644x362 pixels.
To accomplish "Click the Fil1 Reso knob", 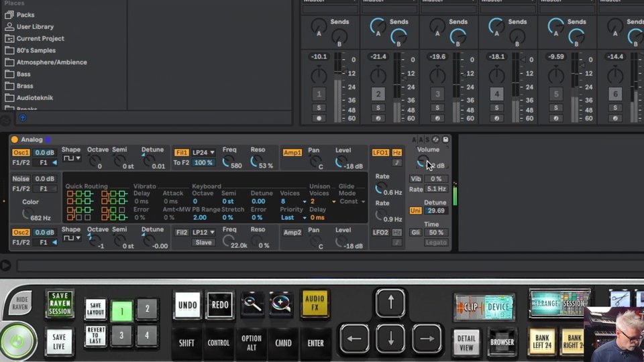I will click(x=255, y=162).
